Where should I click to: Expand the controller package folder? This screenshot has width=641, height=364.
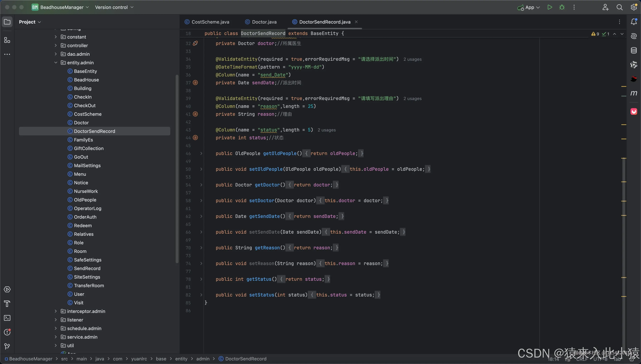click(56, 46)
